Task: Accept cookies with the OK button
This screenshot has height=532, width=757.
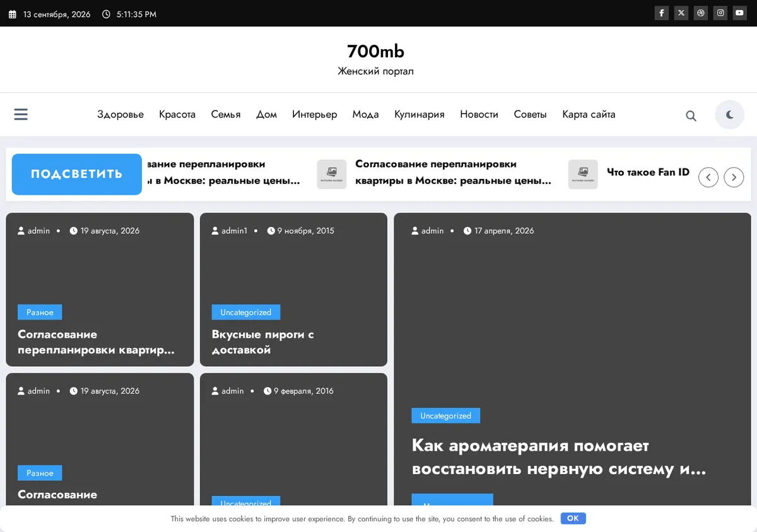Action: [x=573, y=518]
